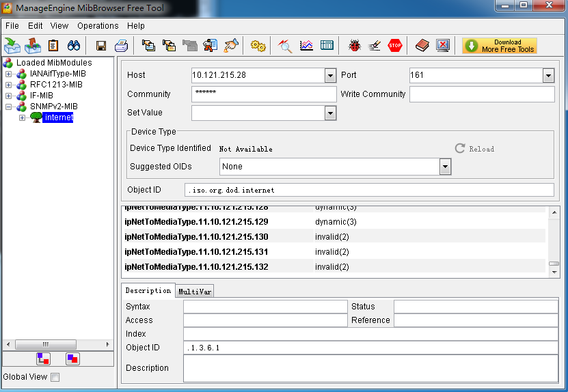Expand the internet tree node
Viewport: 568px width, 392px height.
pos(22,117)
